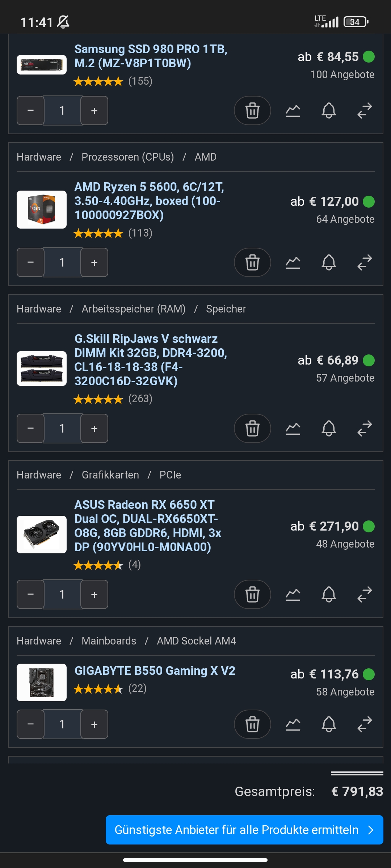Decrease quantity of AMD Ryzen 5 5600

[x=30, y=262]
